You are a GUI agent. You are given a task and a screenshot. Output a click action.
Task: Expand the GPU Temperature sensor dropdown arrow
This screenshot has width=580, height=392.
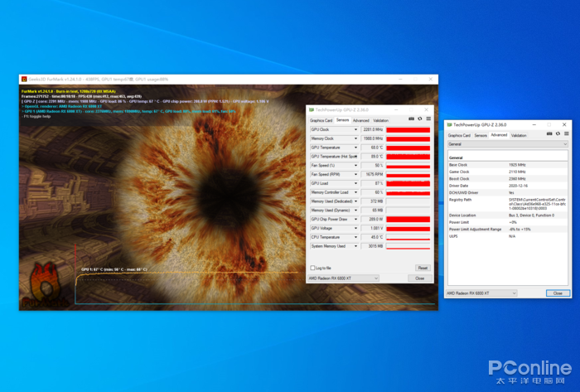point(355,148)
